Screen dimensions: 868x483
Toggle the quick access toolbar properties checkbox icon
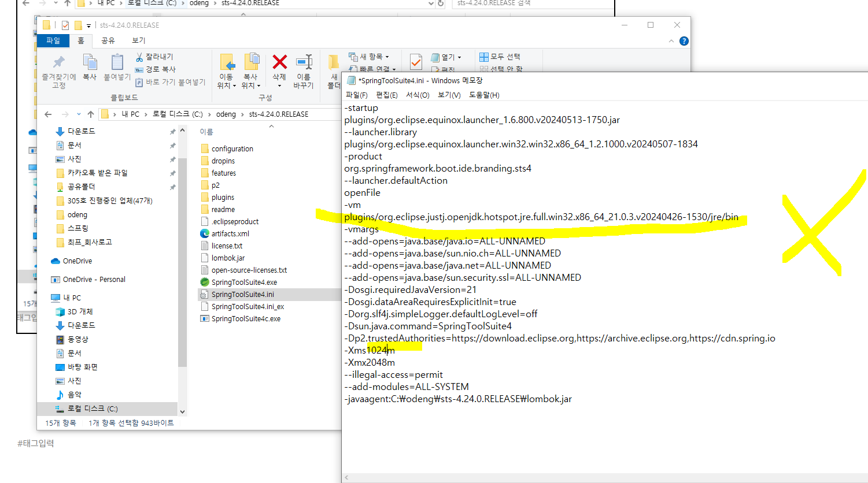(65, 25)
